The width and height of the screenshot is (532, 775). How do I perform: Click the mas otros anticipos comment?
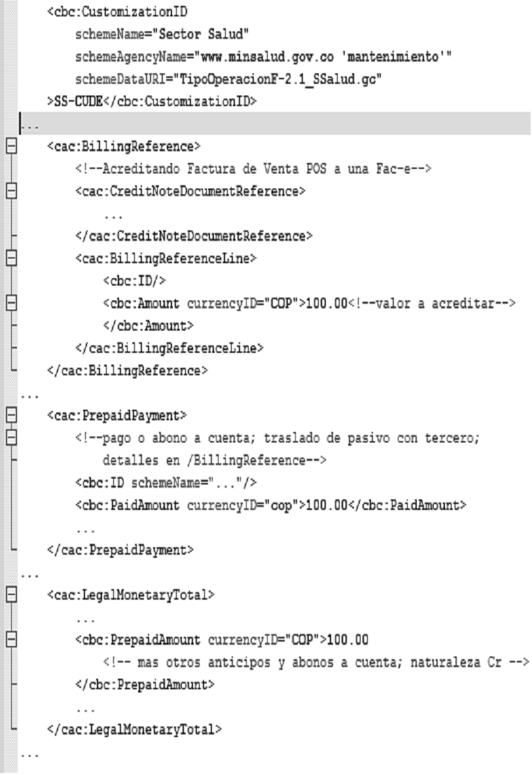316,662
